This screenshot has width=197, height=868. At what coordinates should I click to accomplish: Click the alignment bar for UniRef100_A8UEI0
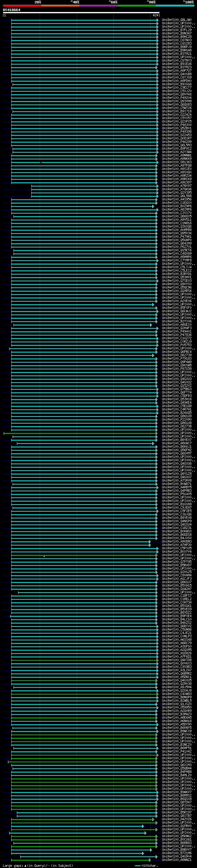click(83, 325)
